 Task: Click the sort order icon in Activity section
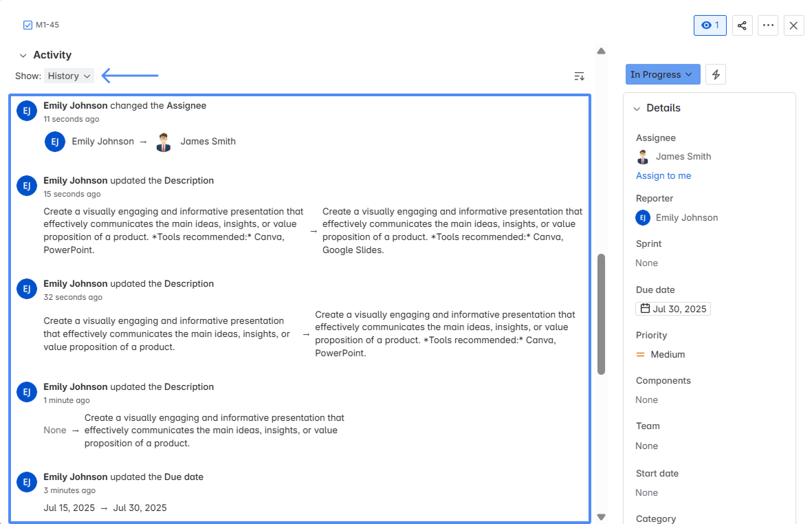(x=578, y=76)
